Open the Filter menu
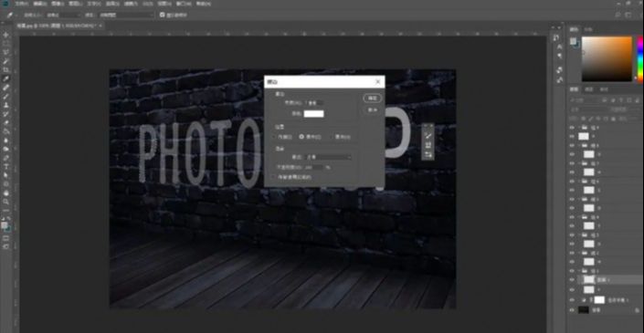This screenshot has width=644, height=333. (131, 4)
